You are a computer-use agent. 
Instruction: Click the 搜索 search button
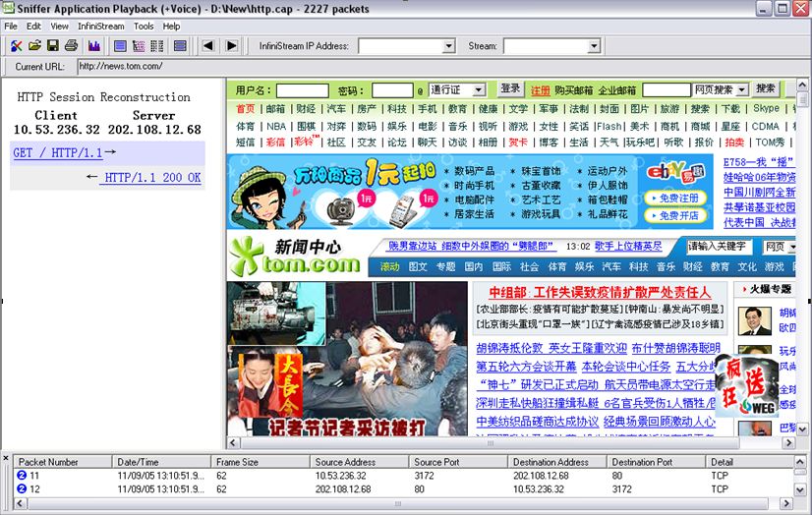(x=766, y=88)
